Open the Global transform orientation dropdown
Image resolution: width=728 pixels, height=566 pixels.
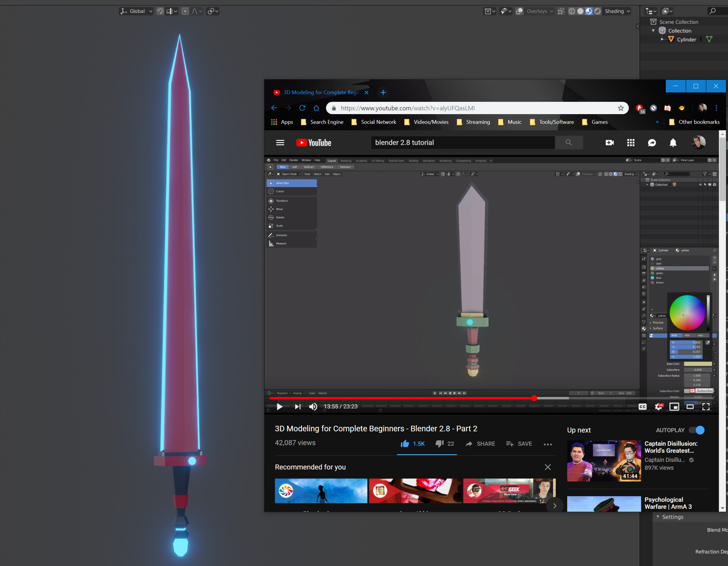click(136, 11)
